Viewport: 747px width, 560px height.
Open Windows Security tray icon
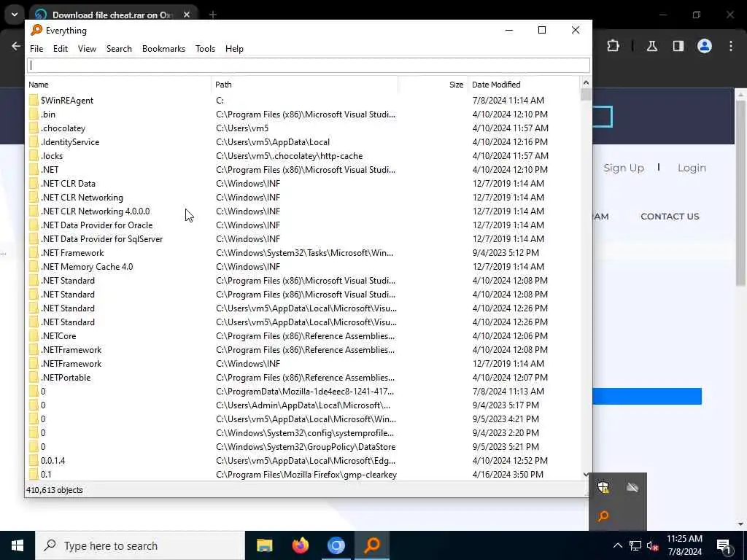(603, 486)
